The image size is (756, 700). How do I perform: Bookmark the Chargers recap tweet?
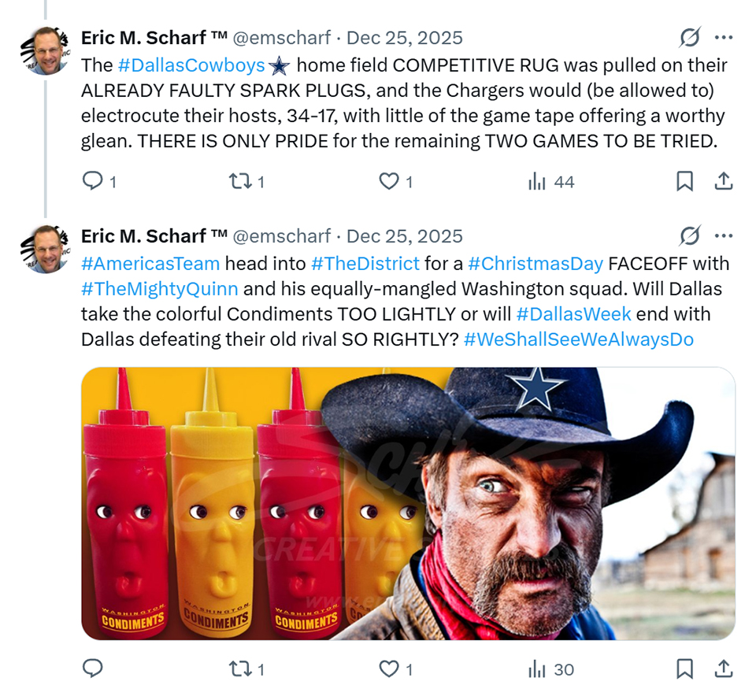685,182
